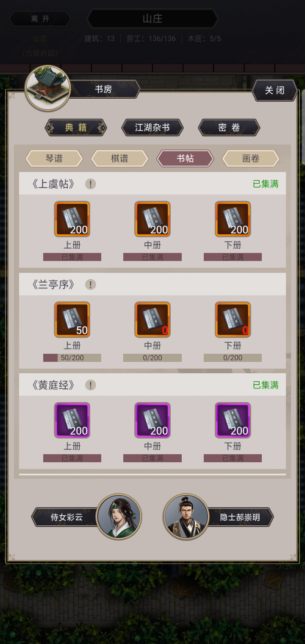Viewport: 305px width, 644px height.
Task: Open the 黄庭经 上册 purple book icon
Action: (72, 420)
